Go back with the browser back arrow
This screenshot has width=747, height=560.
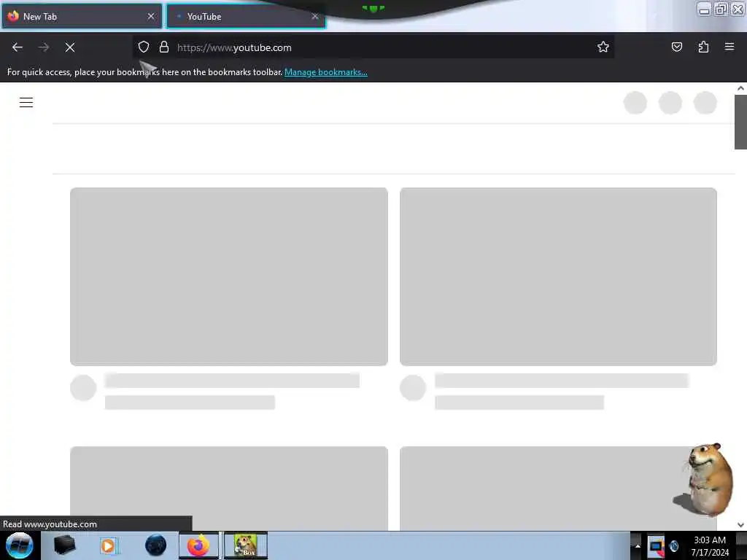(x=18, y=47)
